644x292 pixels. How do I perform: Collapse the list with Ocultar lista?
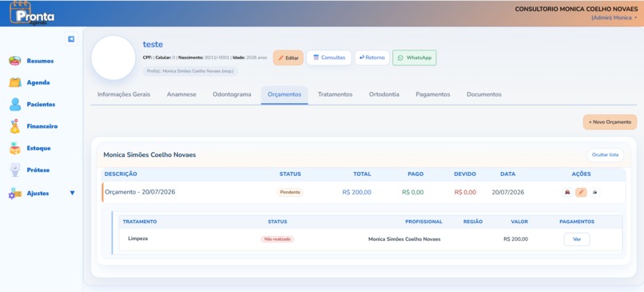pos(605,155)
